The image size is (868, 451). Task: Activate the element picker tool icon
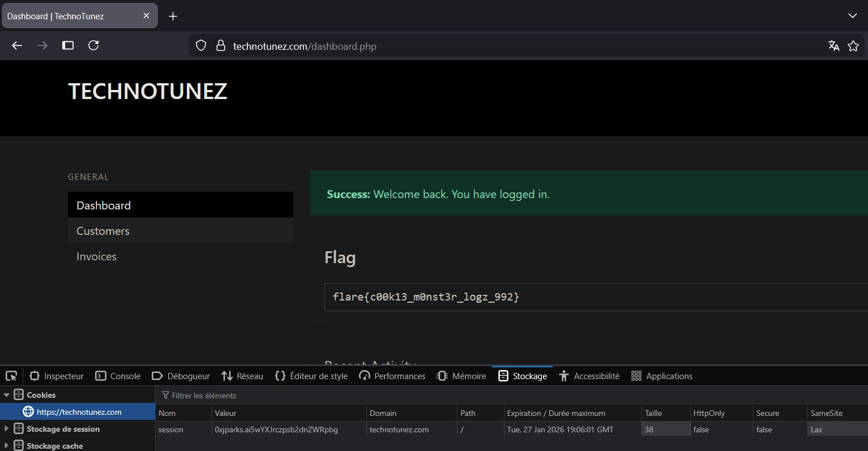pos(11,376)
